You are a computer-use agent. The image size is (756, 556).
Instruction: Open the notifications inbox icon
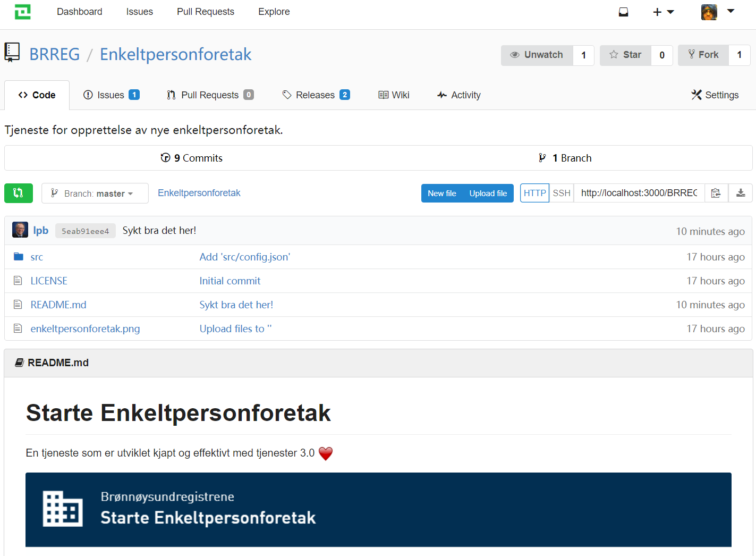click(x=624, y=12)
